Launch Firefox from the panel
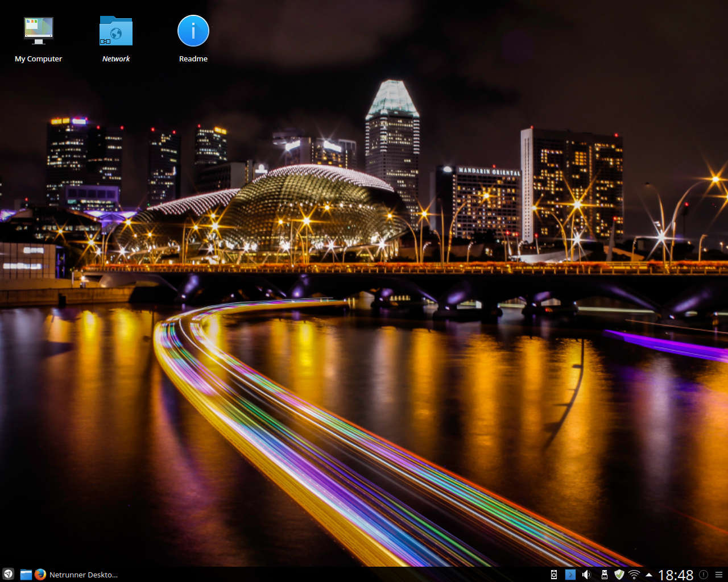This screenshot has width=728, height=582. coord(40,574)
